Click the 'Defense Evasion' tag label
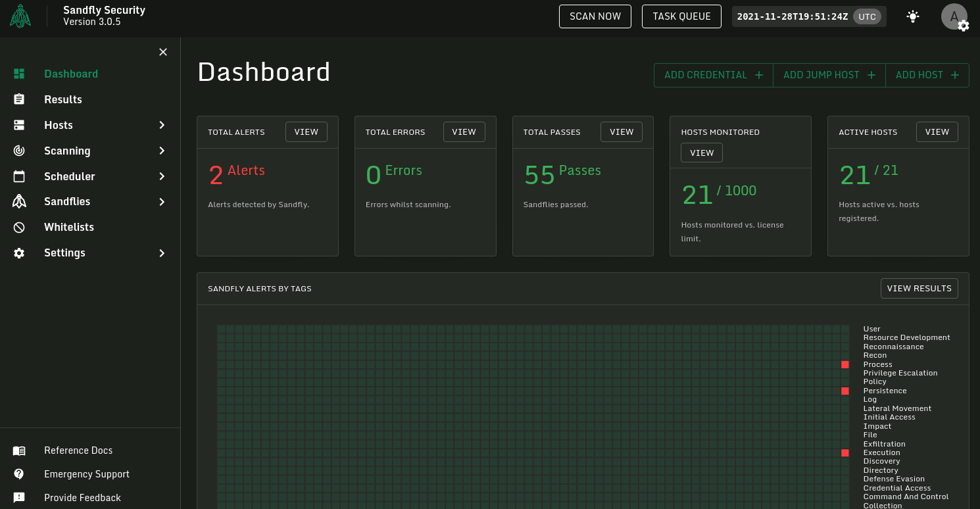Screen dimensions: 980x509 point(894,479)
